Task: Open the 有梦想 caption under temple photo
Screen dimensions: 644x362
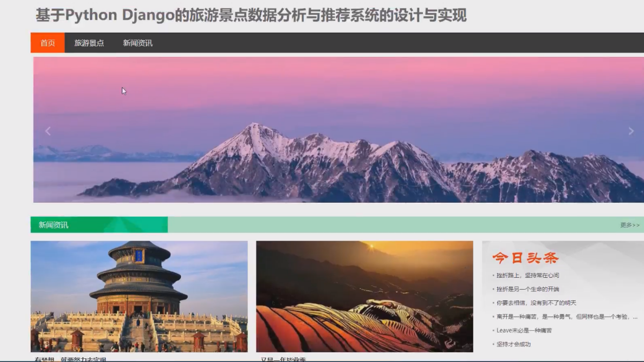Action: click(70, 359)
